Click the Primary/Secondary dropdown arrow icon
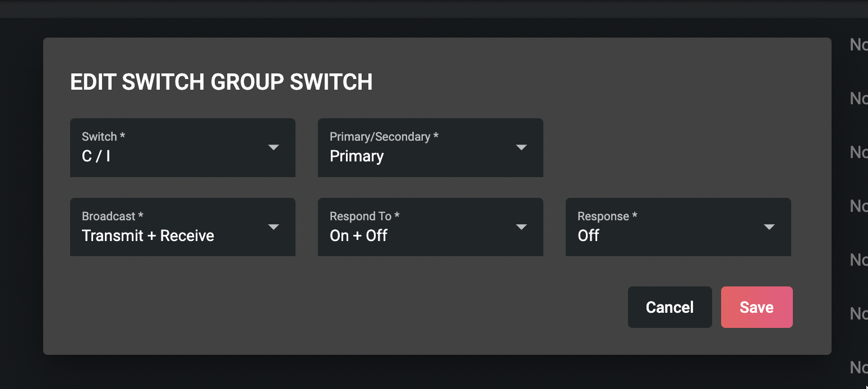This screenshot has width=868, height=389. pos(521,147)
